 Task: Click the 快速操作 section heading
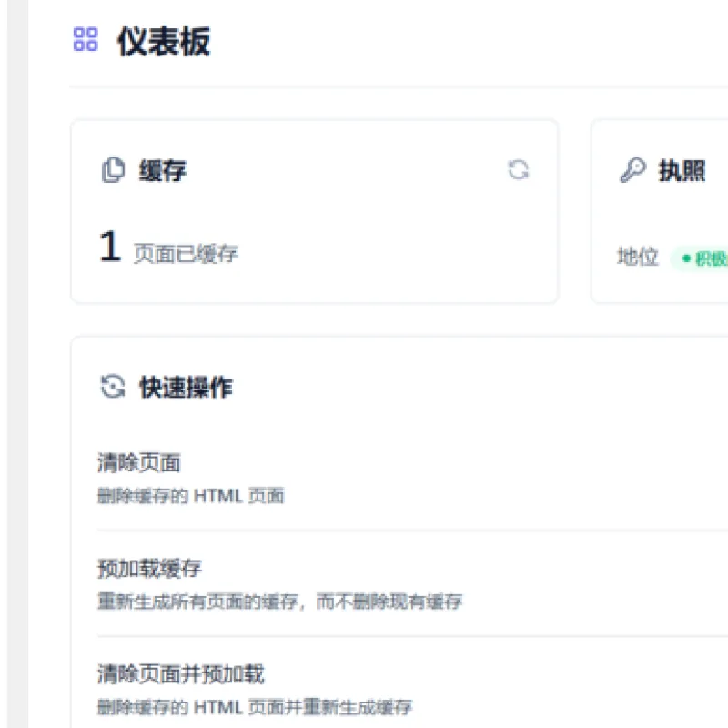[x=186, y=387]
